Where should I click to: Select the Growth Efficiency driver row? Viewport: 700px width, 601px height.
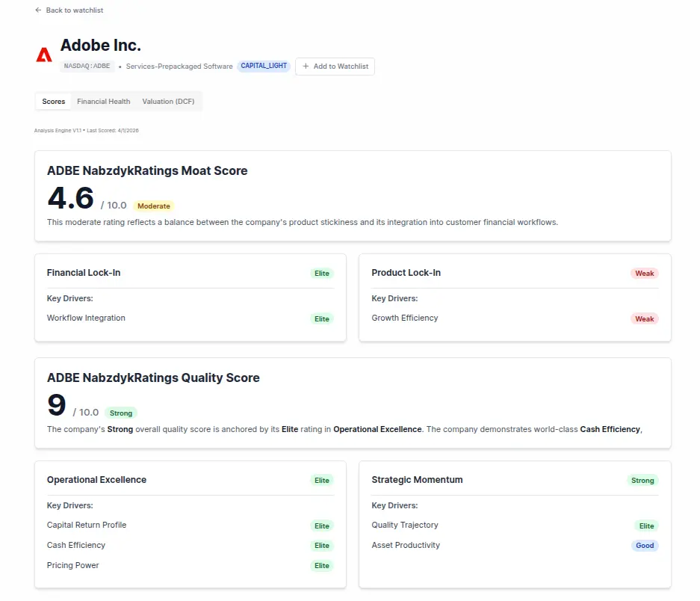pyautogui.click(x=515, y=318)
